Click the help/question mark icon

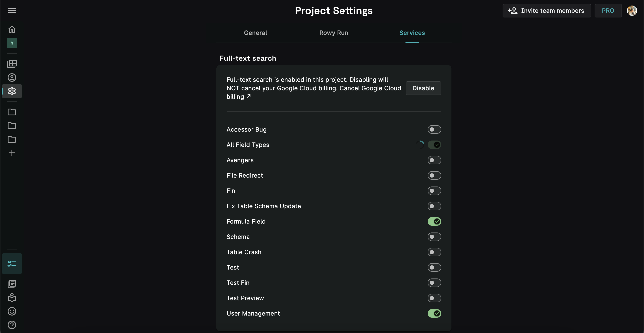[x=11, y=325]
